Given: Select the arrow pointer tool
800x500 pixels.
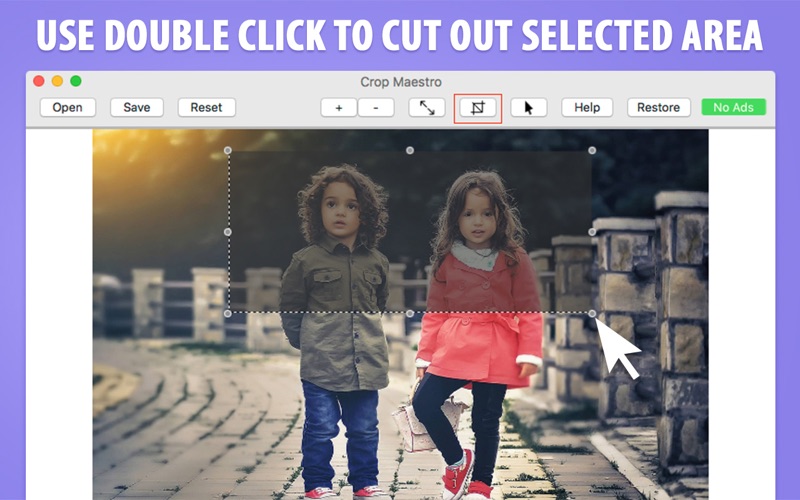Looking at the screenshot, I should click(x=529, y=108).
